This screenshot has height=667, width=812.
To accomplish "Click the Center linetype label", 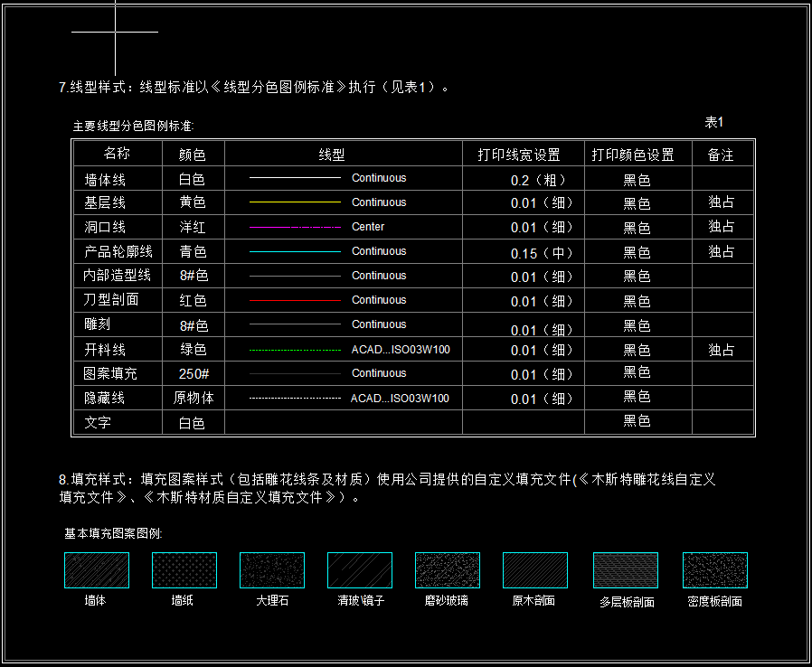I will coord(368,227).
